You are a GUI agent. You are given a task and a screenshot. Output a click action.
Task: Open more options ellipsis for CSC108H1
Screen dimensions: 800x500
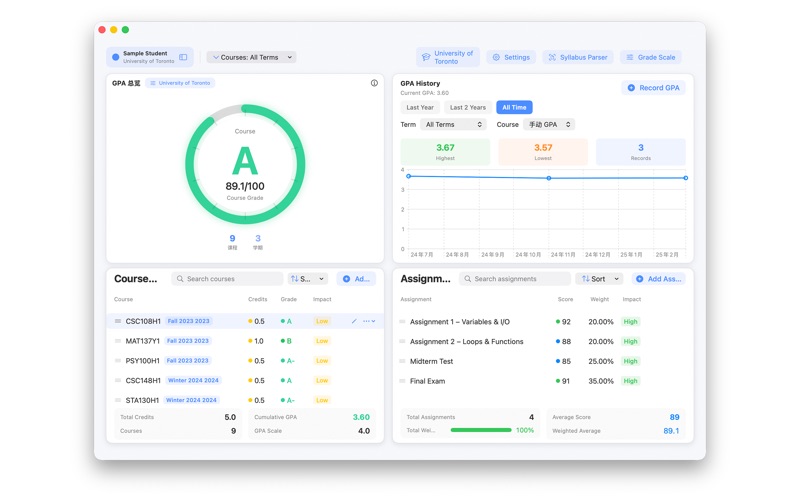pyautogui.click(x=366, y=321)
